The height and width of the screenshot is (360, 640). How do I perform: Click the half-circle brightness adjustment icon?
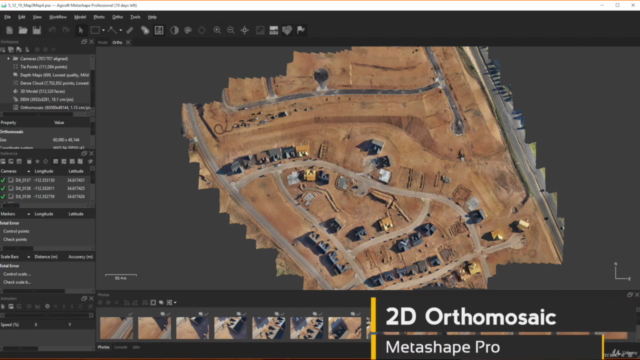(x=174, y=30)
